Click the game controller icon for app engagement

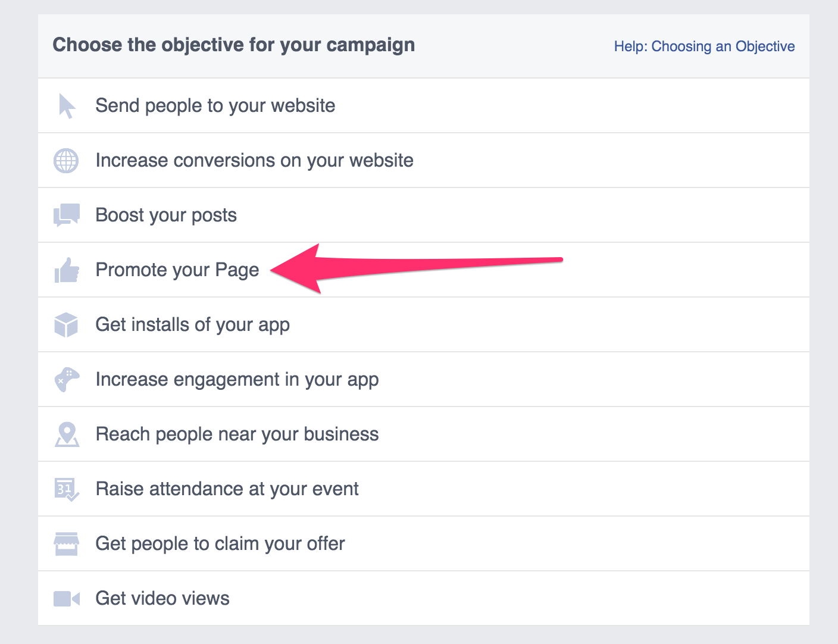tap(67, 380)
